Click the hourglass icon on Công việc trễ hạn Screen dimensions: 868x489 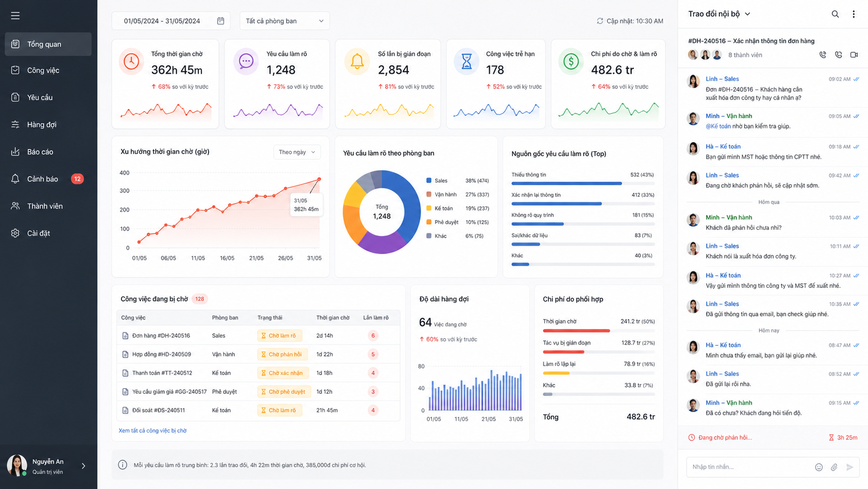pos(467,61)
